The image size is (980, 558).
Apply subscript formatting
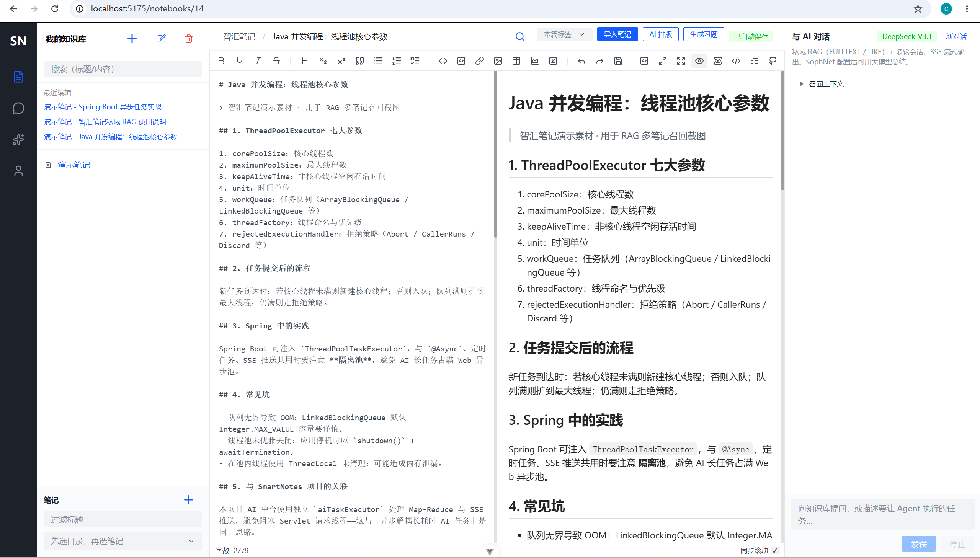click(x=323, y=61)
